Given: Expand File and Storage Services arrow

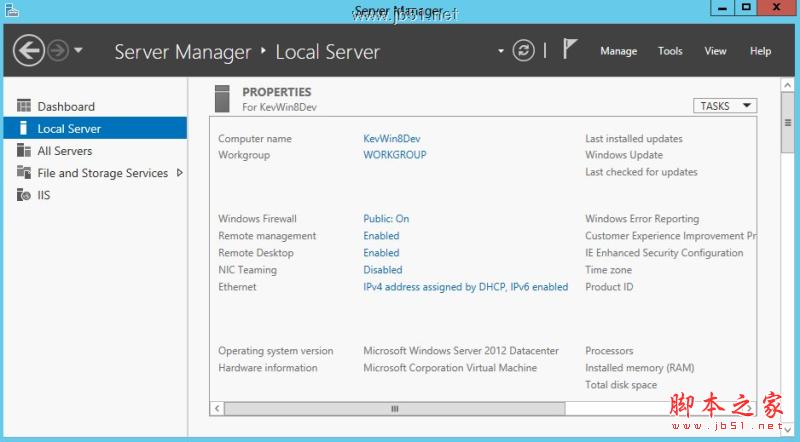Looking at the screenshot, I should [180, 173].
